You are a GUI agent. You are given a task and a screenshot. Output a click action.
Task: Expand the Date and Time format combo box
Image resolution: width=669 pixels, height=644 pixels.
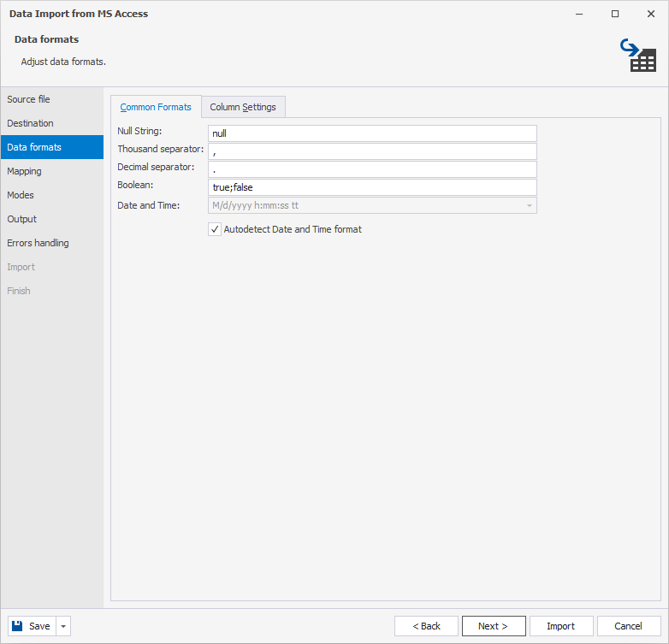(x=529, y=205)
